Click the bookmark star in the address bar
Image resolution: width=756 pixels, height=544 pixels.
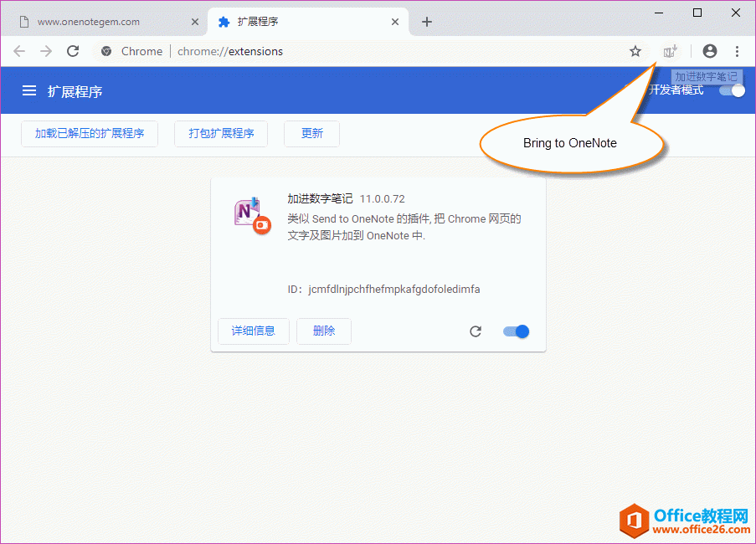click(x=635, y=51)
